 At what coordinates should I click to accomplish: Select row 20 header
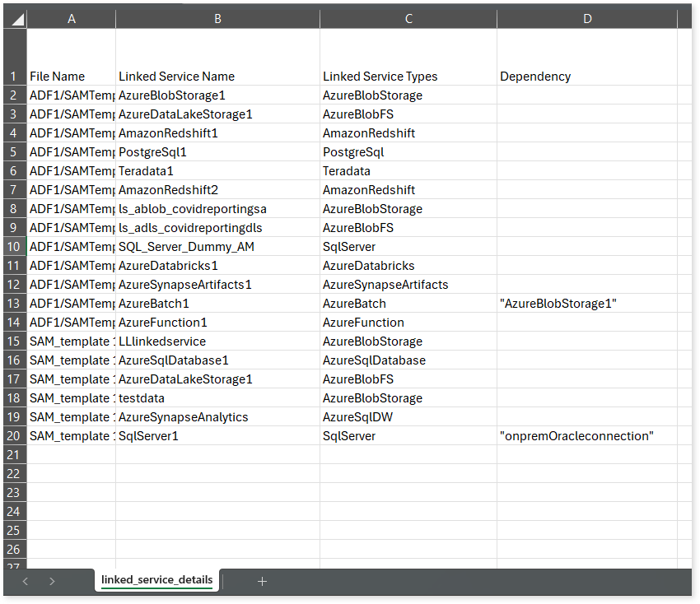pyautogui.click(x=15, y=436)
